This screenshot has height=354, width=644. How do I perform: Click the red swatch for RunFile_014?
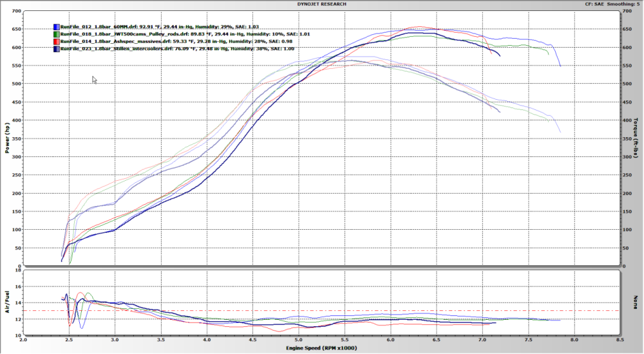tap(57, 41)
